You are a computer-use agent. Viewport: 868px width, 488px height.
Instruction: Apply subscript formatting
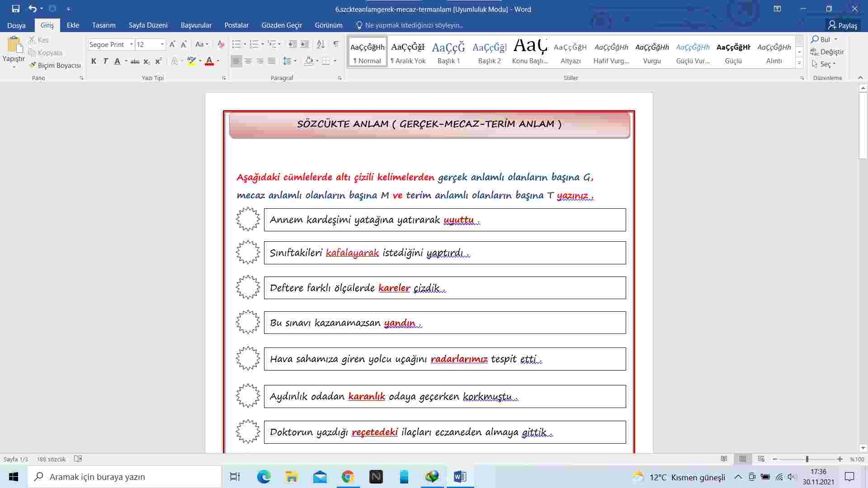[146, 61]
